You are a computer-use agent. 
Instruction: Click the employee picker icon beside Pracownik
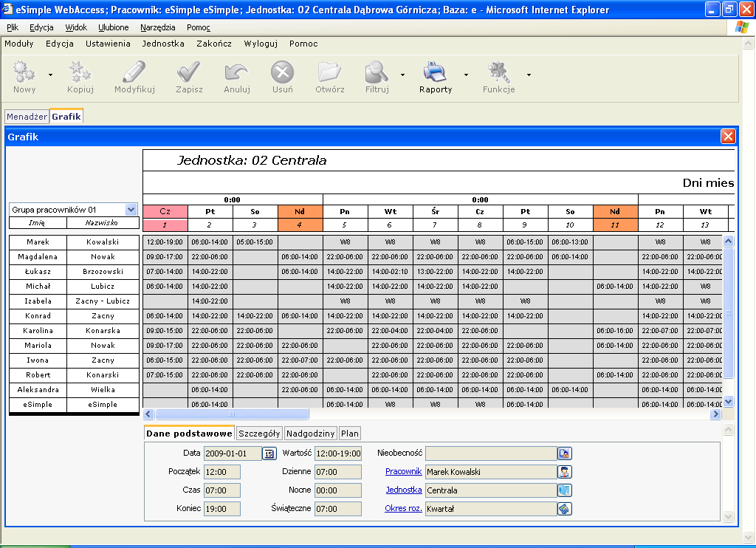coord(565,472)
